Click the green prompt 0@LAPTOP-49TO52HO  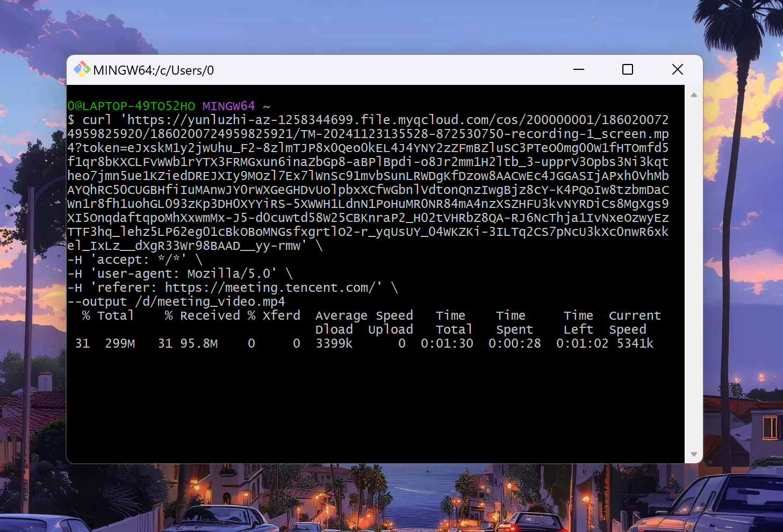(131, 106)
